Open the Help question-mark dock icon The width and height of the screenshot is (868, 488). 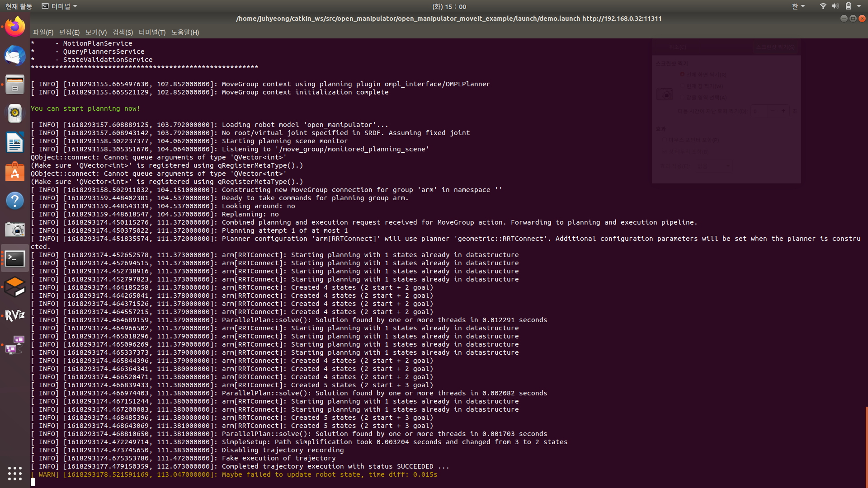[15, 201]
